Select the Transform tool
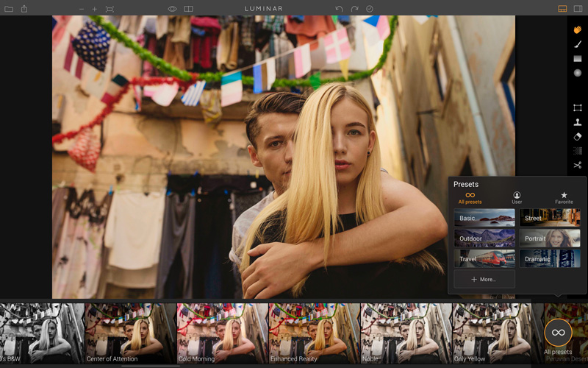Image resolution: width=588 pixels, height=368 pixels. pos(578,108)
